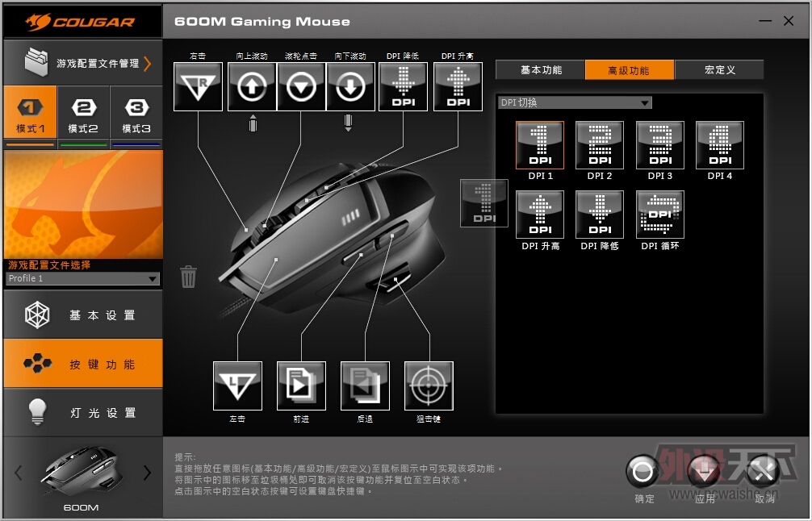
Task: Pick the DPI 1 function icon
Action: (x=540, y=145)
